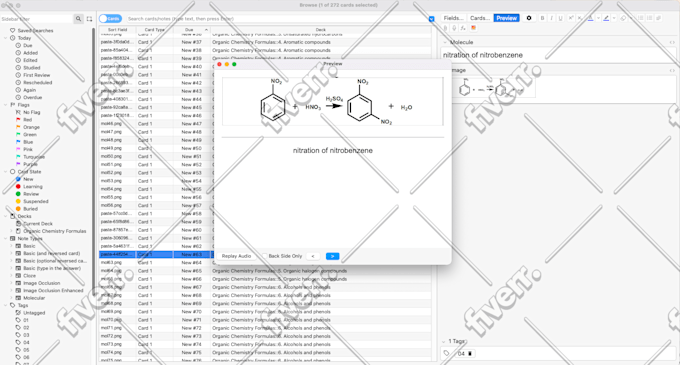Image resolution: width=680 pixels, height=365 pixels.
Task: Open the Cards... template button
Action: pos(480,18)
